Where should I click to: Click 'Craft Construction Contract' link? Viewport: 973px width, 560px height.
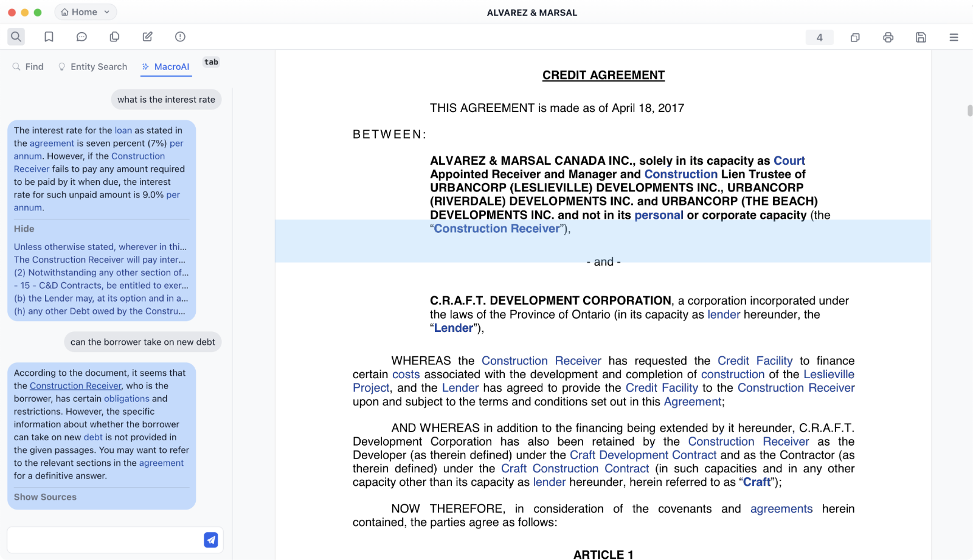coord(575,468)
